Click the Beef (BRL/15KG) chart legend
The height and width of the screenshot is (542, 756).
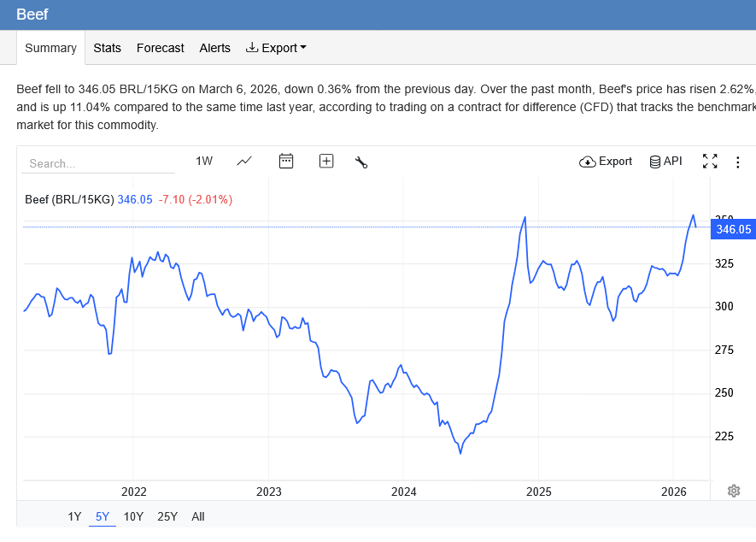click(69, 199)
